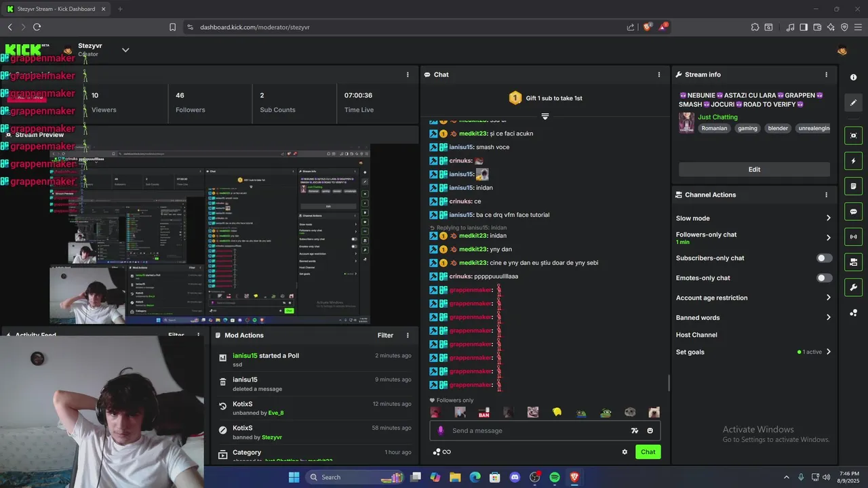868x488 pixels.
Task: Insert the yellow blob emote
Action: (x=557, y=412)
